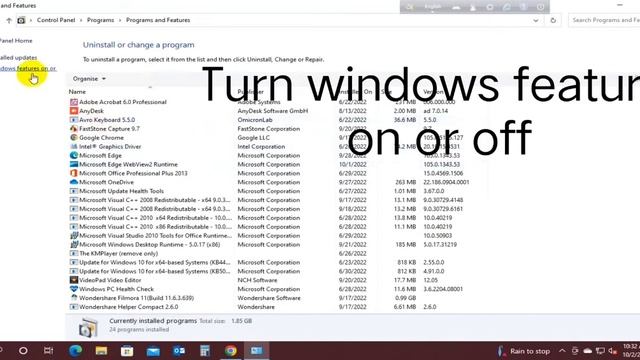Click the Intel Graphics Driver icon
The width and height of the screenshot is (640, 360).
(73, 147)
